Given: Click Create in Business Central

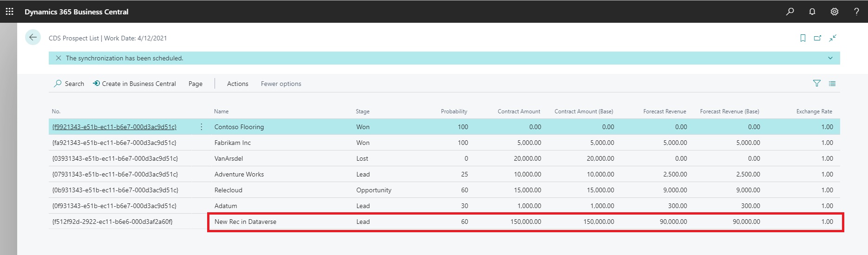Looking at the screenshot, I should [x=134, y=84].
